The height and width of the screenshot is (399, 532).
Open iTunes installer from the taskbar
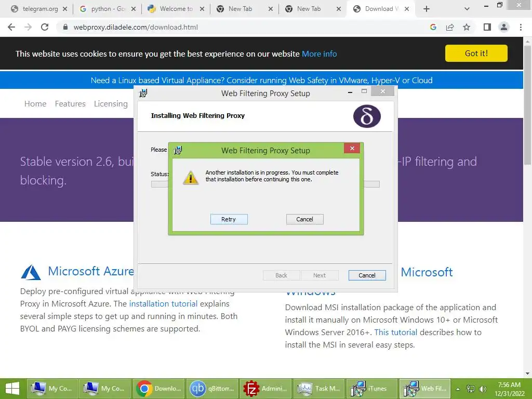pyautogui.click(x=372, y=389)
